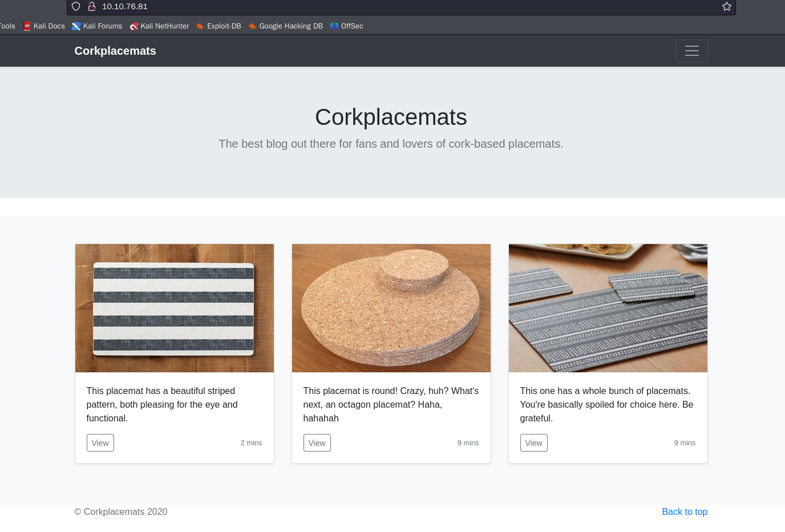Click the grey patterned placemats image
The height and width of the screenshot is (532, 785).
point(608,308)
